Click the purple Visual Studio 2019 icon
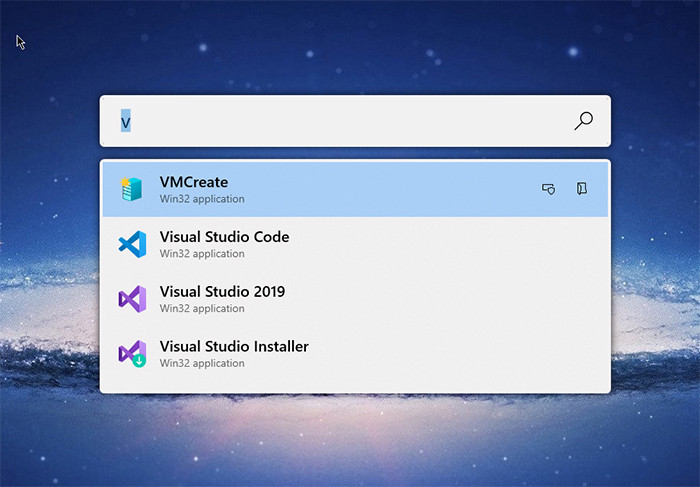Viewport: 700px width, 487px height. point(132,299)
